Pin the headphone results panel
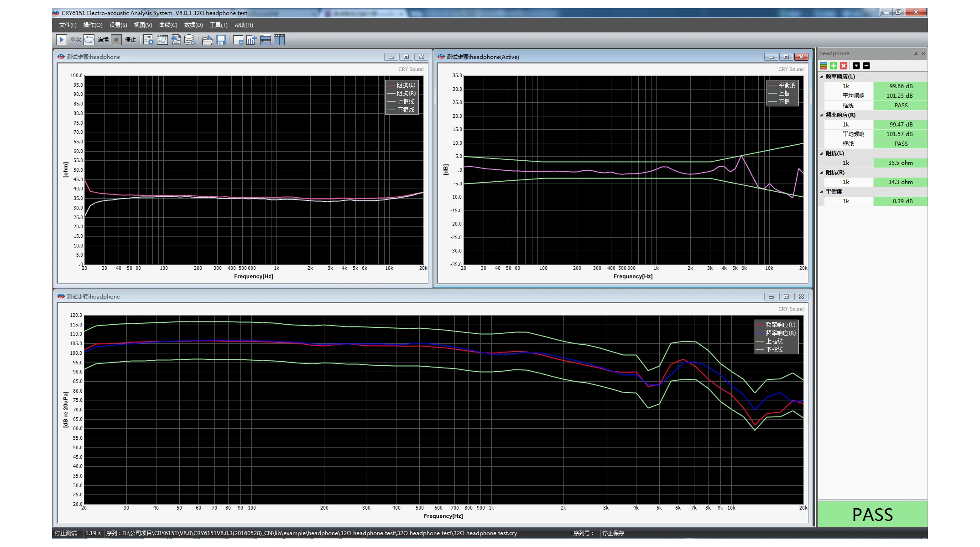980x547 pixels. (915, 54)
